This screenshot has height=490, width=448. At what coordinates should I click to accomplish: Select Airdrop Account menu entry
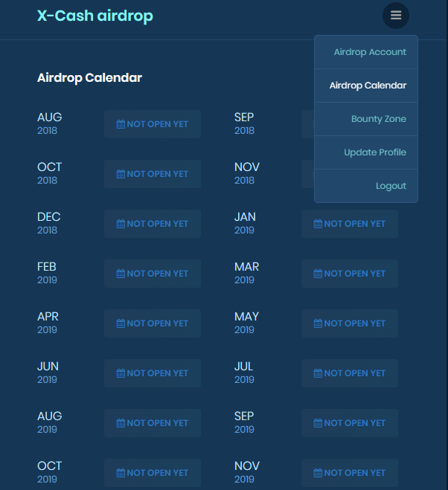point(366,52)
